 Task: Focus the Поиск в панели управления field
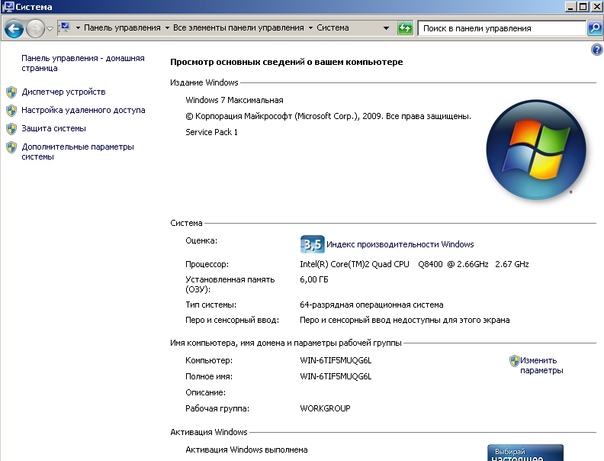(502, 28)
